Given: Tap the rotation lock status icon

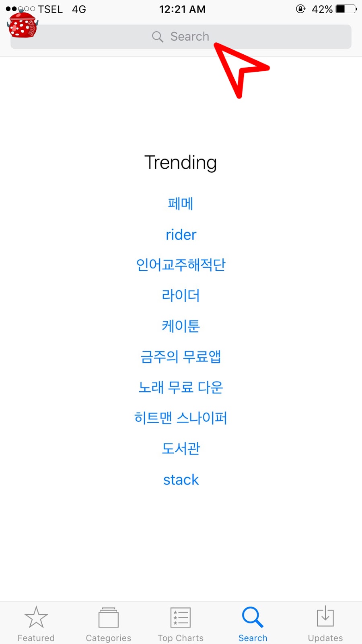Looking at the screenshot, I should [300, 9].
